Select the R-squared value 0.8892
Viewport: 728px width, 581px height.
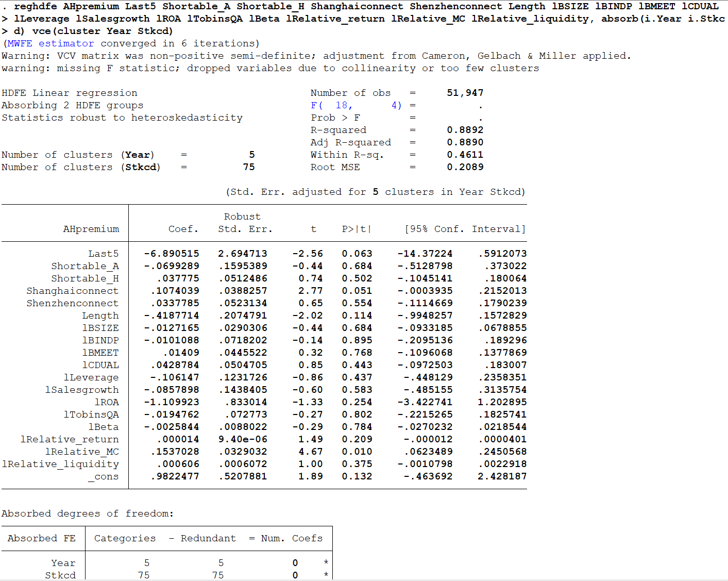pyautogui.click(x=465, y=130)
